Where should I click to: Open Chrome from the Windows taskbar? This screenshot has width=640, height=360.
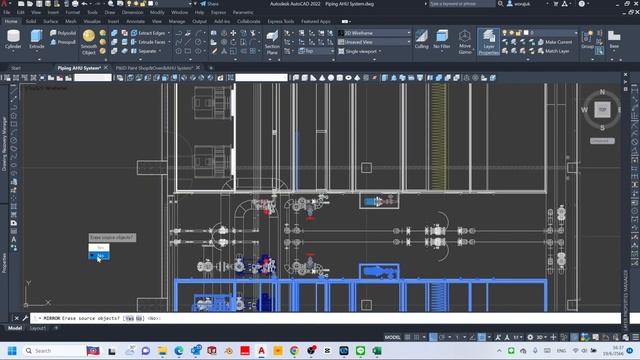[294, 351]
